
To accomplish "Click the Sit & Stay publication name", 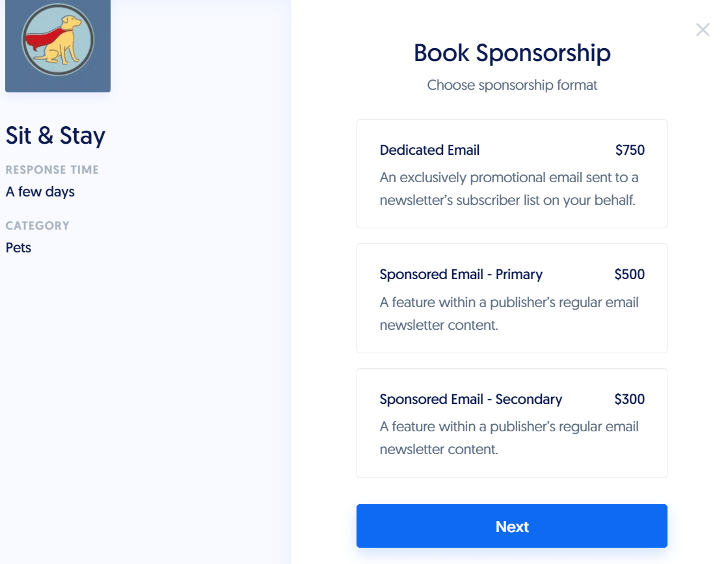I will [x=55, y=137].
